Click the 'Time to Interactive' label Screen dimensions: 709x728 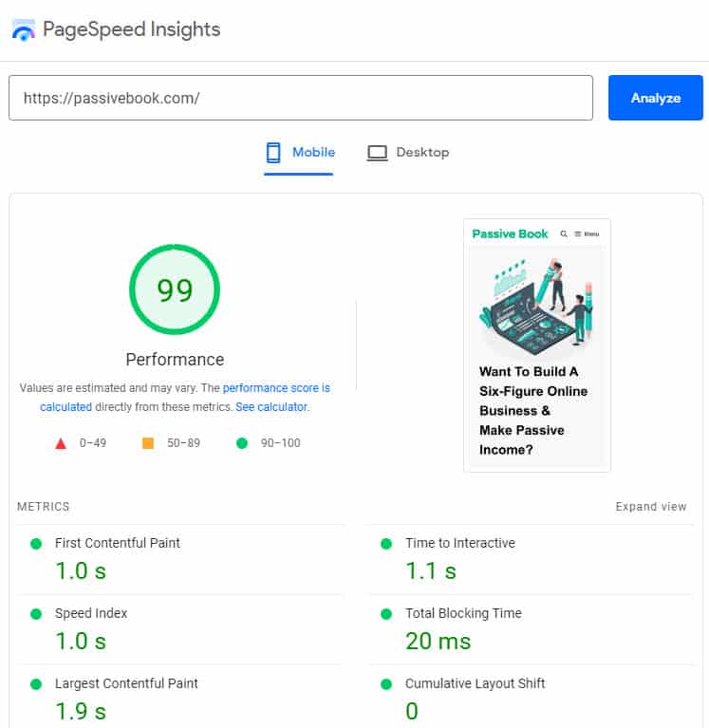[460, 543]
